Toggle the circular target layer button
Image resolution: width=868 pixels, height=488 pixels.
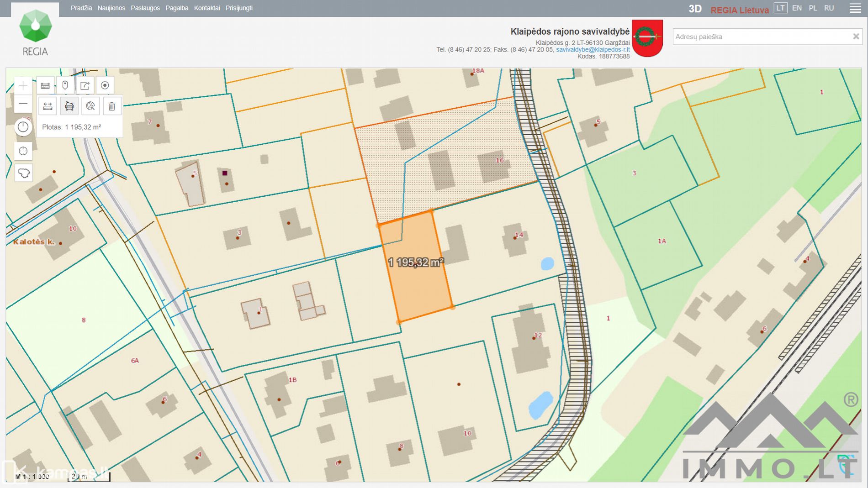pyautogui.click(x=105, y=85)
